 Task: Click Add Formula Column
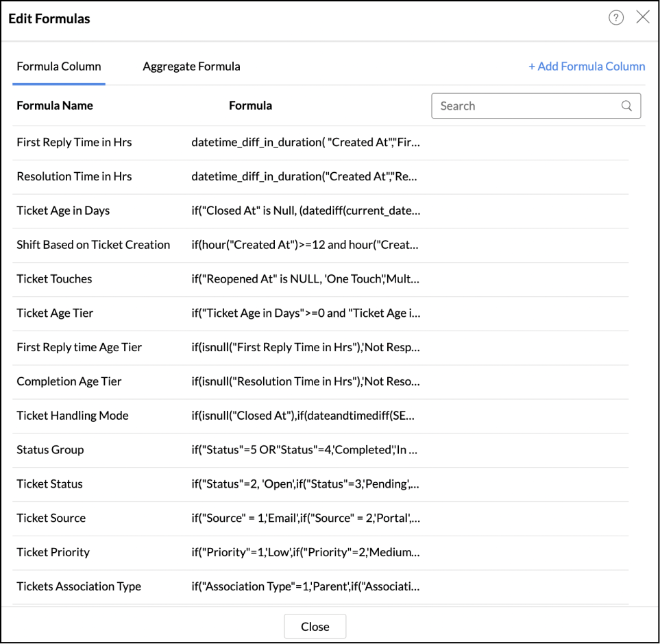[587, 66]
